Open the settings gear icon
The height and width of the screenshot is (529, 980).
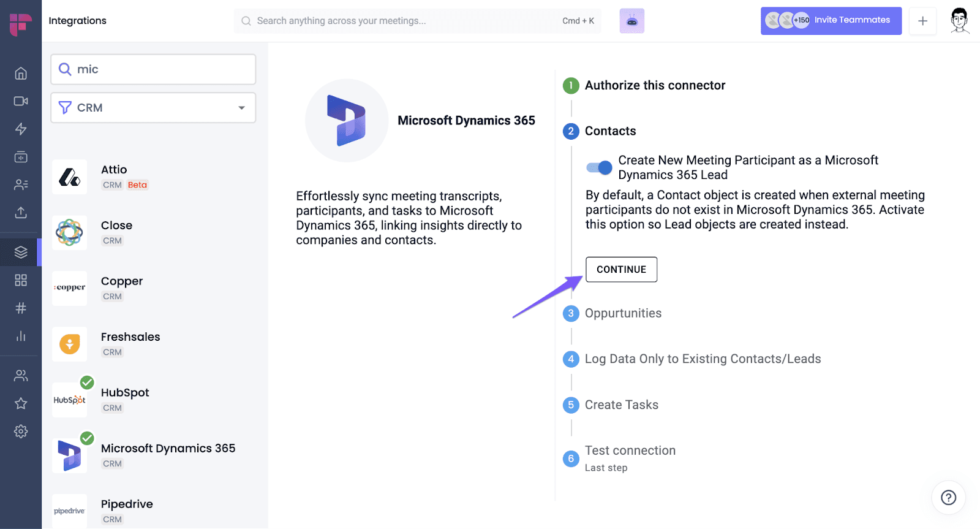coord(21,432)
